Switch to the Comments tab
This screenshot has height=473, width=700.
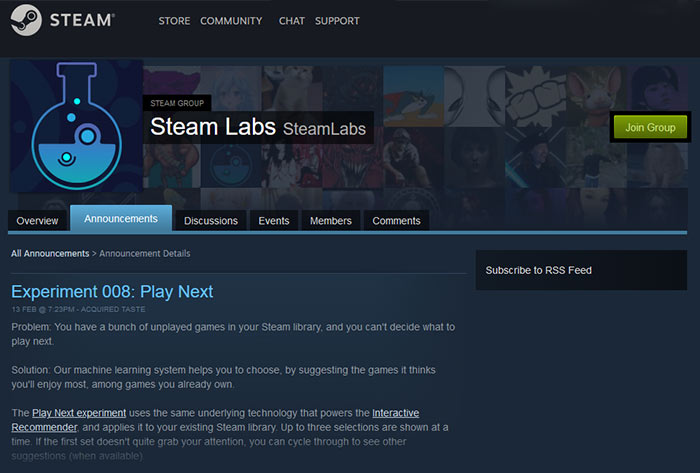click(x=396, y=221)
